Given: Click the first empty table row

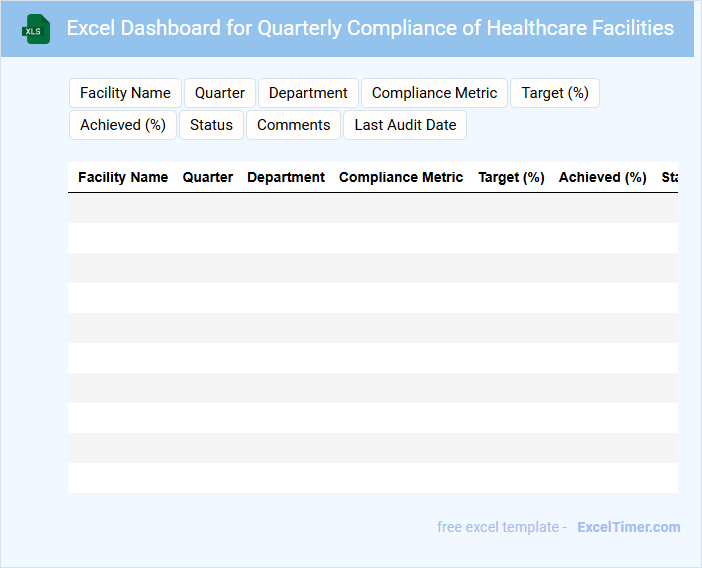Looking at the screenshot, I should click(372, 208).
